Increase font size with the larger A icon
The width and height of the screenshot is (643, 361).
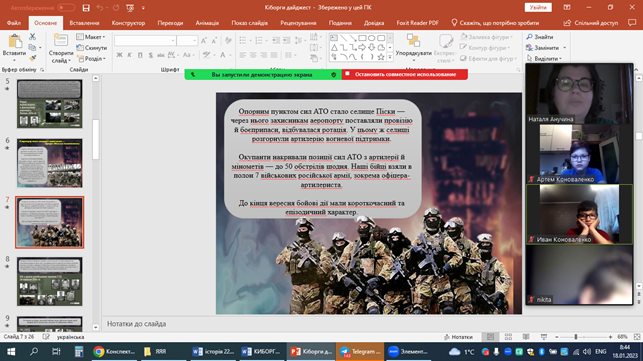pyautogui.click(x=204, y=41)
